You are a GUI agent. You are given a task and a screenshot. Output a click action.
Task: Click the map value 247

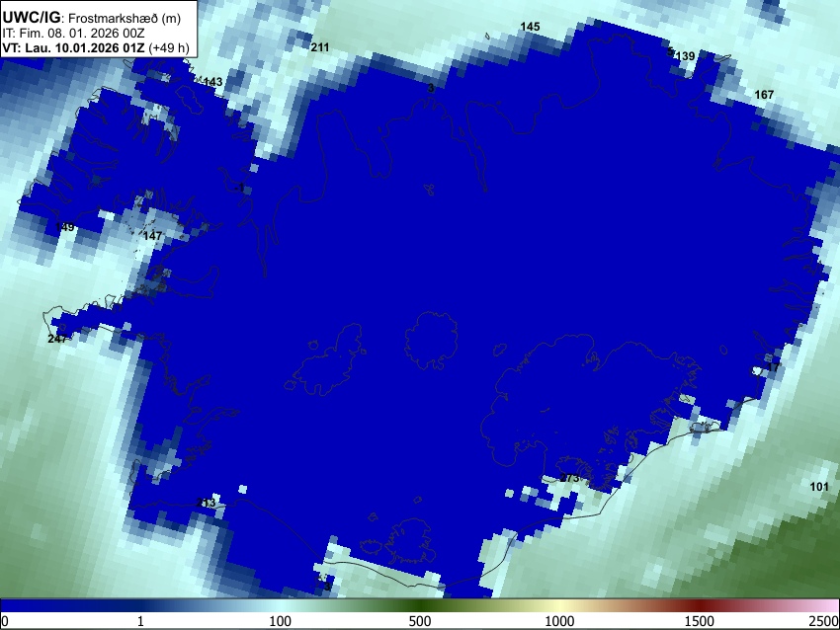pos(57,339)
